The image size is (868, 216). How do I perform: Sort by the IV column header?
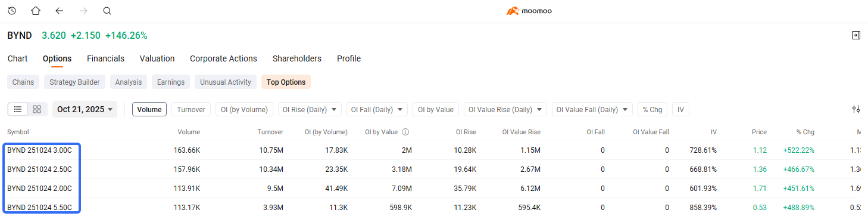point(714,132)
